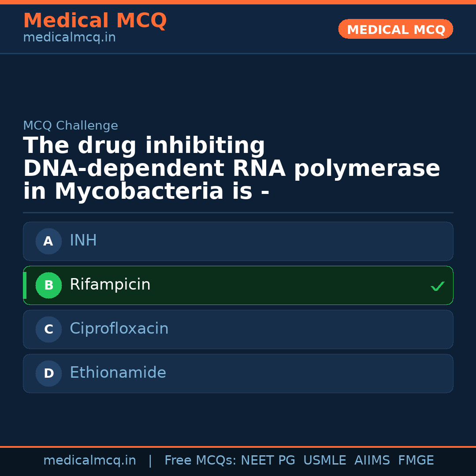
Task: Click the MCQ Challenge label
Action: (71, 126)
